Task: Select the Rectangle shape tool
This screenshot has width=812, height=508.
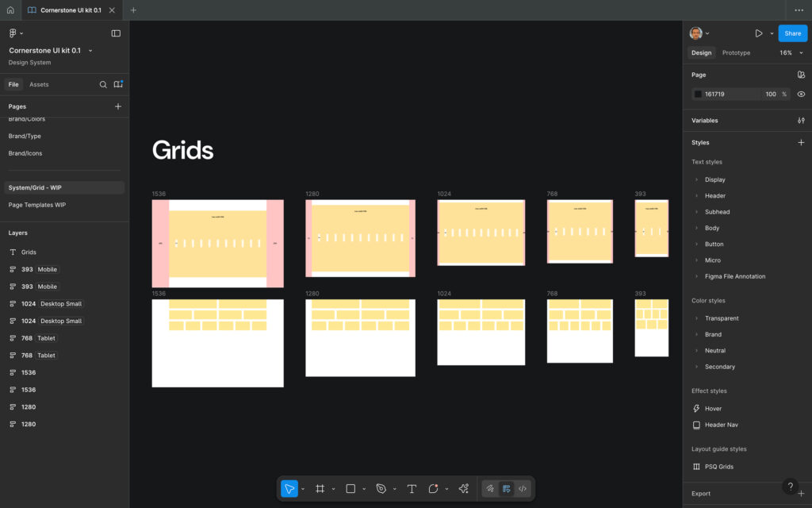Action: (350, 489)
